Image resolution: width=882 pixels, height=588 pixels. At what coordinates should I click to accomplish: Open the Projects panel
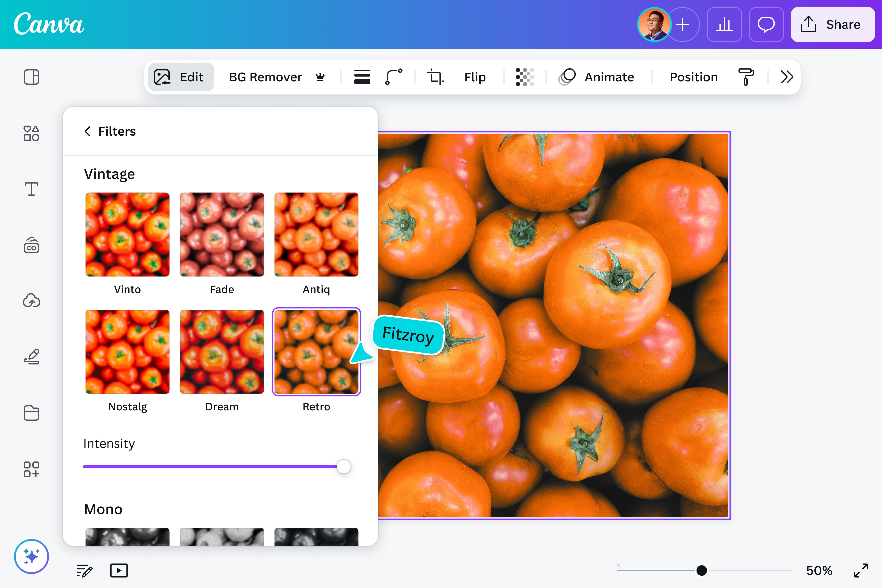tap(31, 413)
